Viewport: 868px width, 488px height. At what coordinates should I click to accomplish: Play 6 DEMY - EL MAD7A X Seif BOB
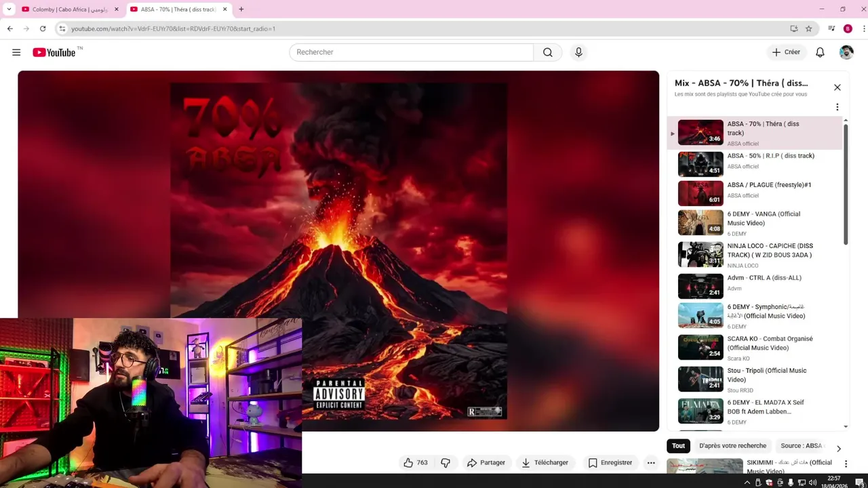(x=754, y=411)
